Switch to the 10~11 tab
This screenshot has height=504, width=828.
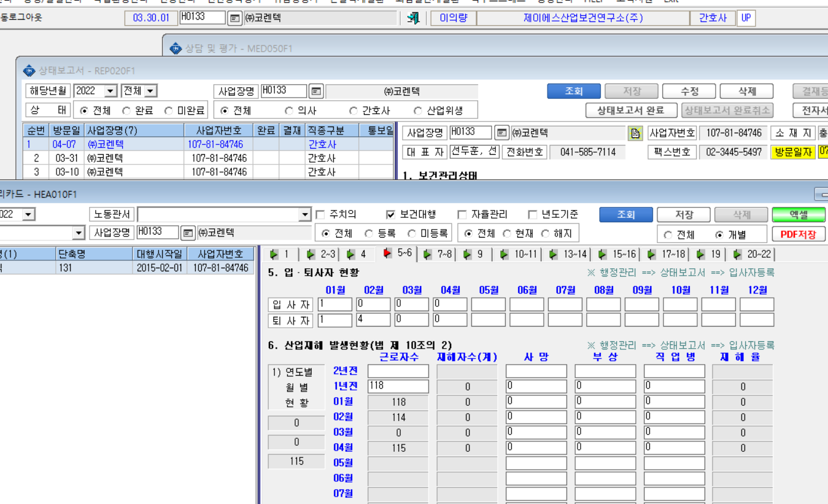tap(519, 254)
